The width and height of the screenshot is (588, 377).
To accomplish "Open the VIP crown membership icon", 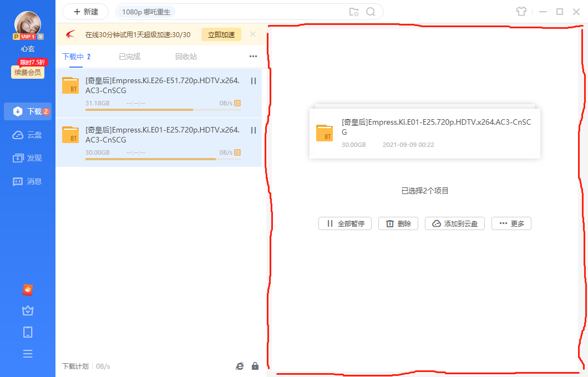I will (27, 310).
